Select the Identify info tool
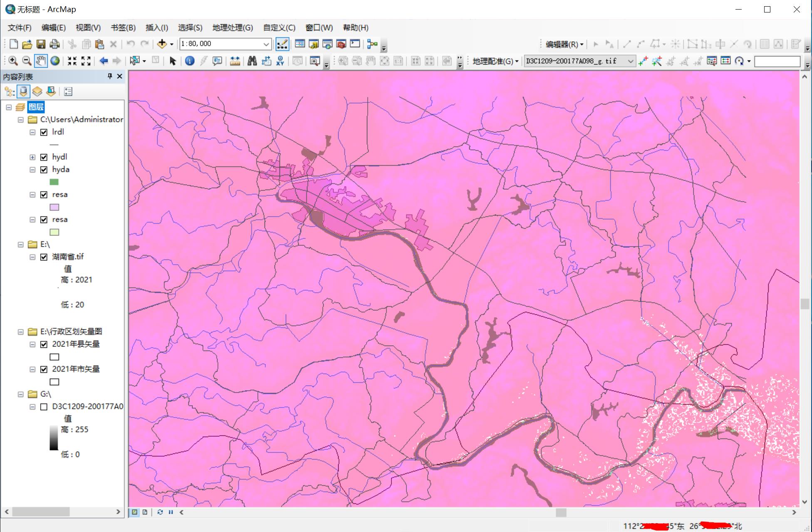 click(x=190, y=61)
